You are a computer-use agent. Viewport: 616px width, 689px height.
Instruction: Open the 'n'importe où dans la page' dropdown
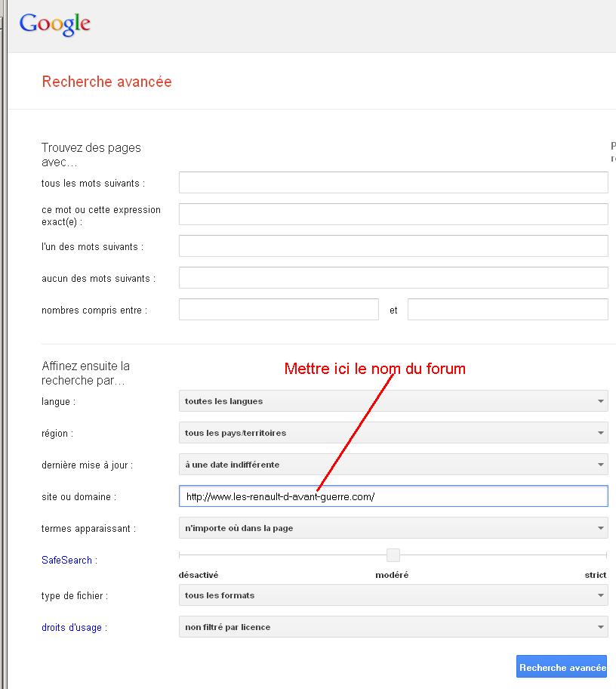point(393,528)
